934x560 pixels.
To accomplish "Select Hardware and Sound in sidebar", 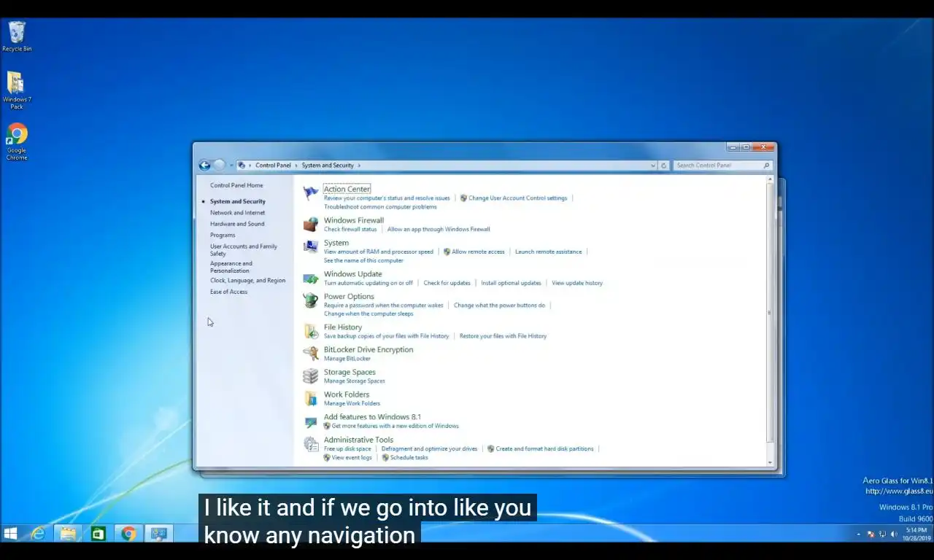I will 237,224.
